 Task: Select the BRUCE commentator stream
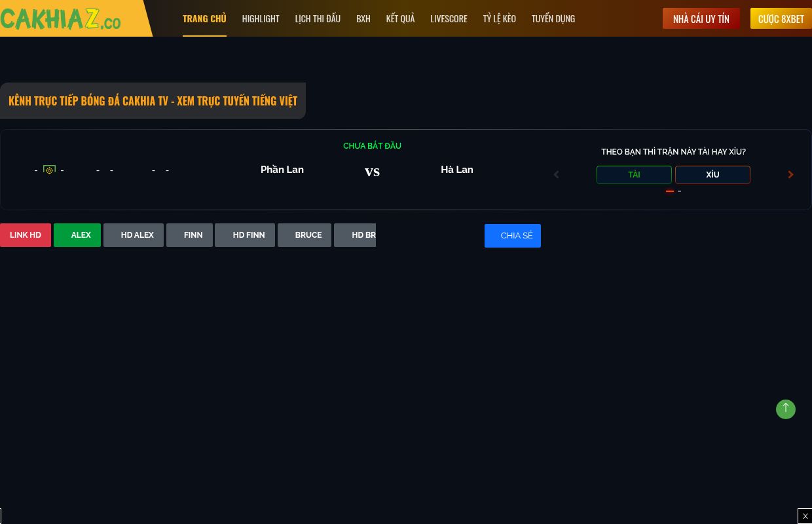point(304,235)
